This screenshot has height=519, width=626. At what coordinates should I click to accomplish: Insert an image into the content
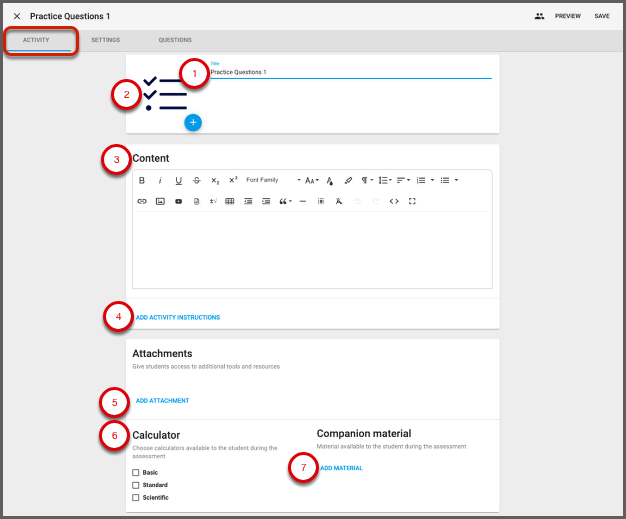160,201
